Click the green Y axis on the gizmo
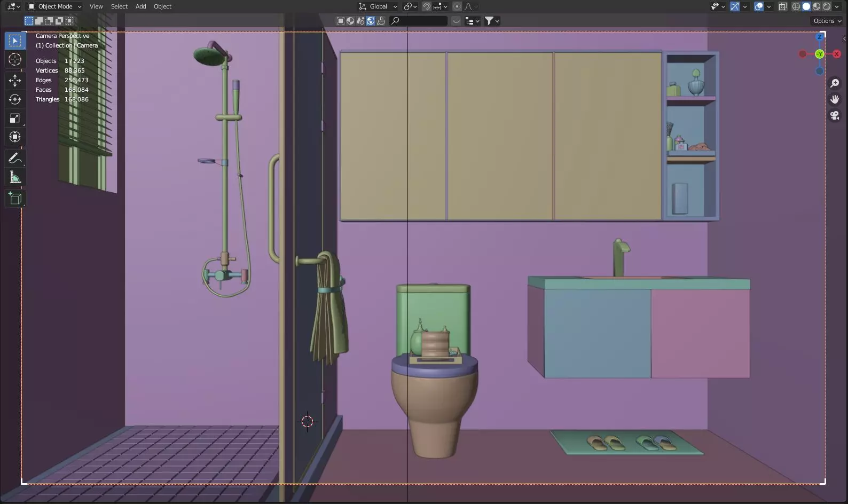Viewport: 848px width, 504px height. (820, 54)
